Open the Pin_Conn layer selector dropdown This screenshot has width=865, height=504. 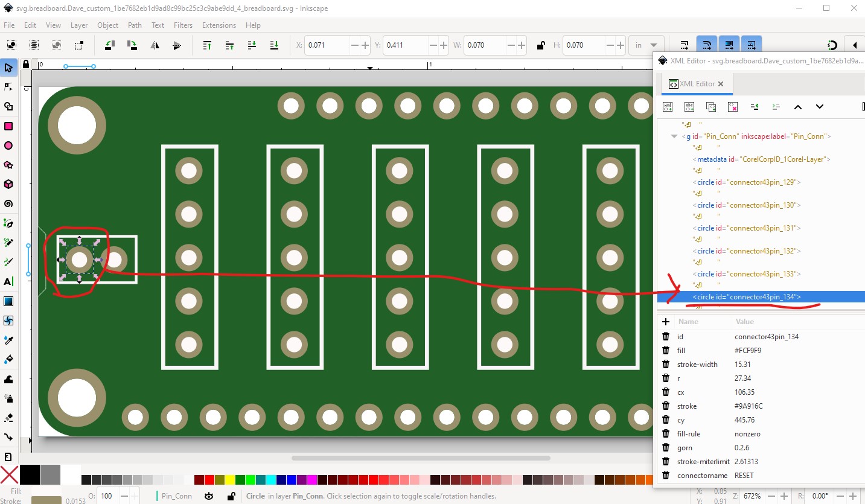click(175, 496)
